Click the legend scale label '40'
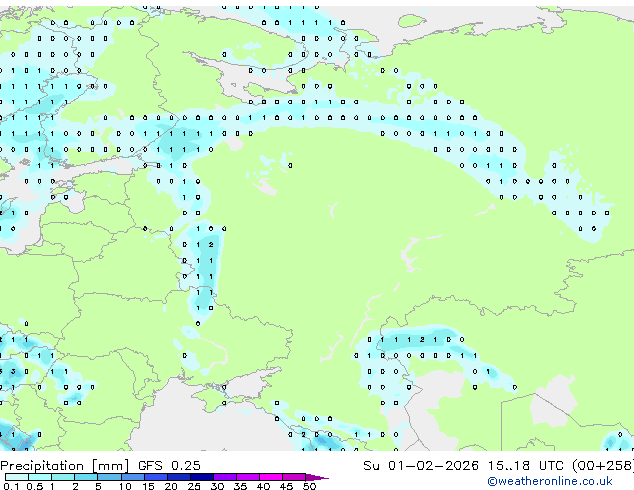 (x=263, y=486)
